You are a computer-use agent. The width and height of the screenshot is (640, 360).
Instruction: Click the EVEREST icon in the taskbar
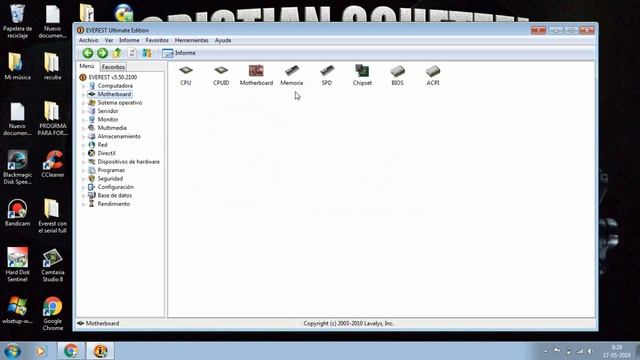[100, 351]
